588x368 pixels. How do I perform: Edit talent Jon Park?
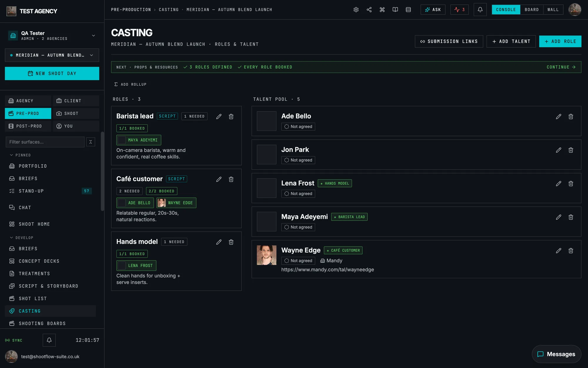tap(559, 150)
